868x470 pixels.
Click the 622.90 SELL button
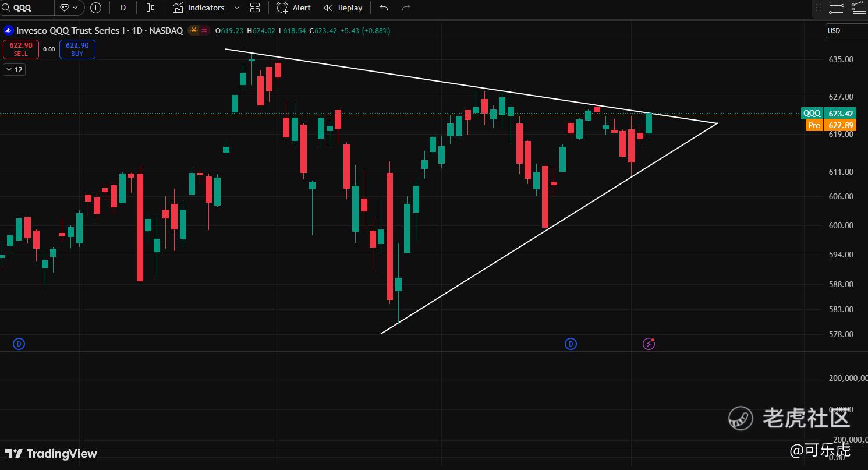pyautogui.click(x=21, y=49)
